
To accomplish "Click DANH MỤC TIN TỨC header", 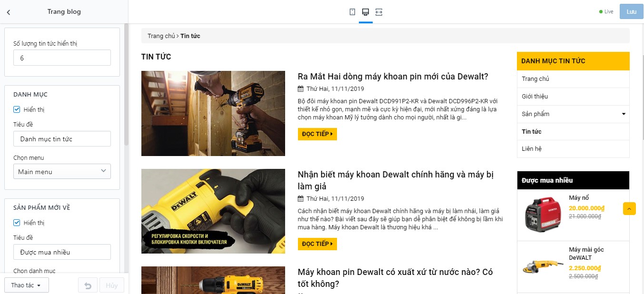I will pos(573,61).
